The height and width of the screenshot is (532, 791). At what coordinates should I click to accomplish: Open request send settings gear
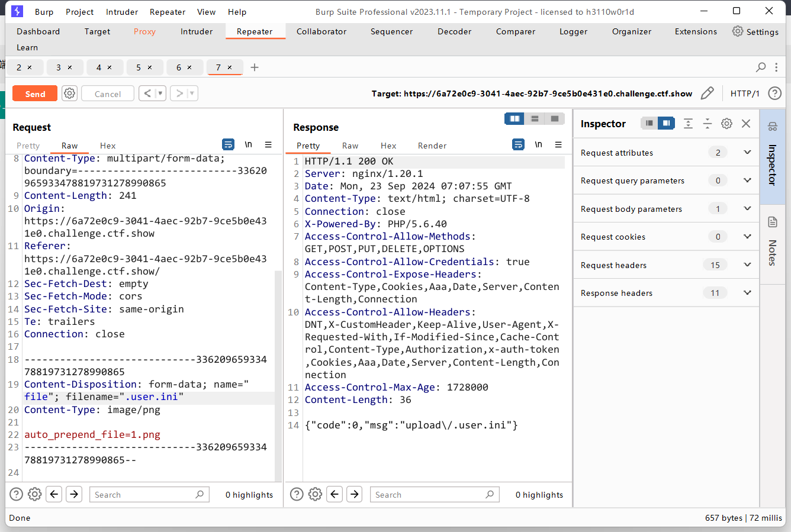[70, 93]
